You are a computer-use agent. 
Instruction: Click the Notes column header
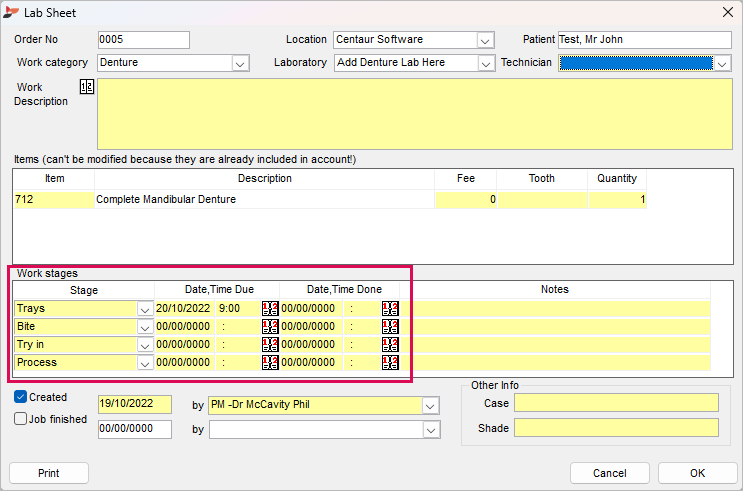(x=555, y=290)
